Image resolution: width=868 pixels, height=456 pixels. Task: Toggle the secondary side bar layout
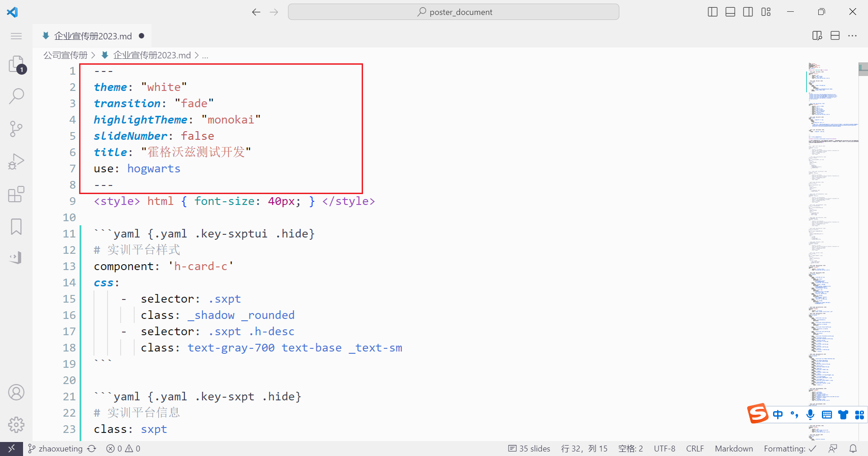(748, 12)
